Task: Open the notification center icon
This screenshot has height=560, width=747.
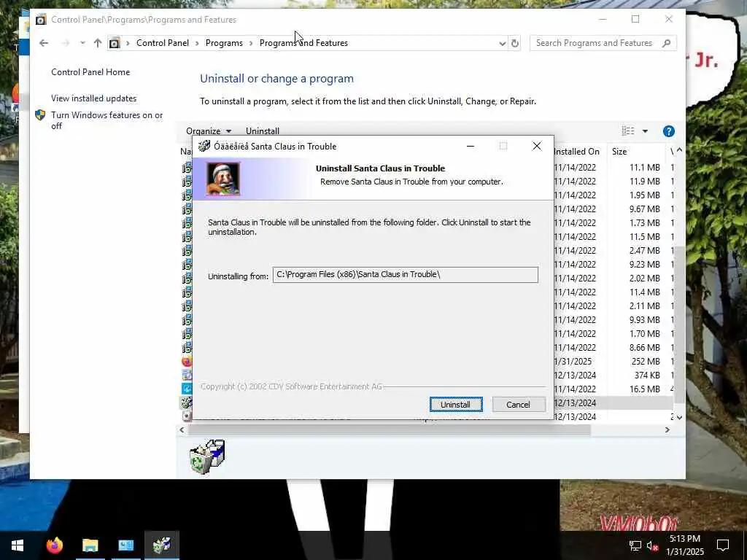Action: click(x=723, y=545)
